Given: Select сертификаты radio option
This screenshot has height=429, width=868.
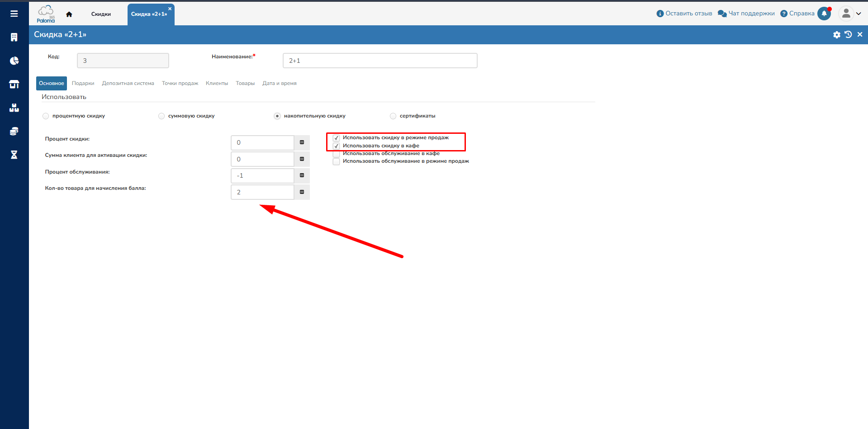Looking at the screenshot, I should tap(393, 116).
